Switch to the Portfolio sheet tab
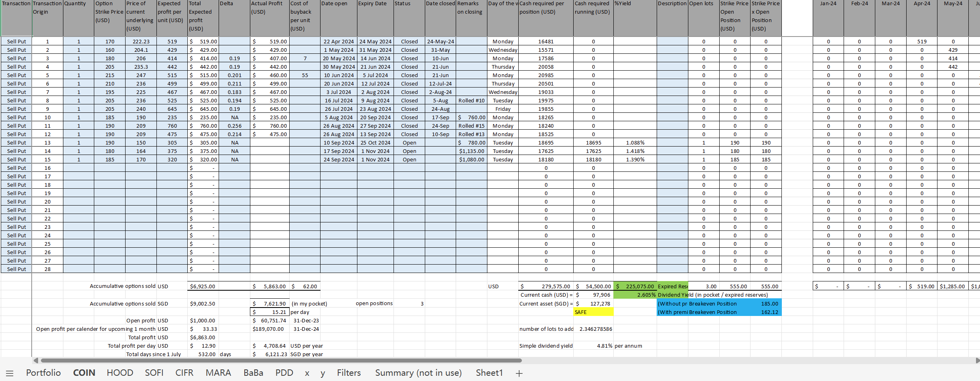Viewport: 980px width, 381px height. [43, 373]
